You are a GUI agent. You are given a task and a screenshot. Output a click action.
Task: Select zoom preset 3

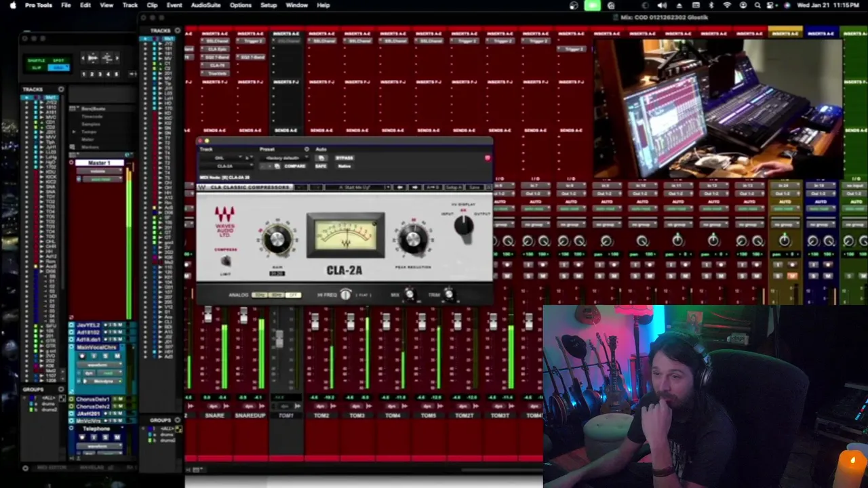pyautogui.click(x=100, y=74)
